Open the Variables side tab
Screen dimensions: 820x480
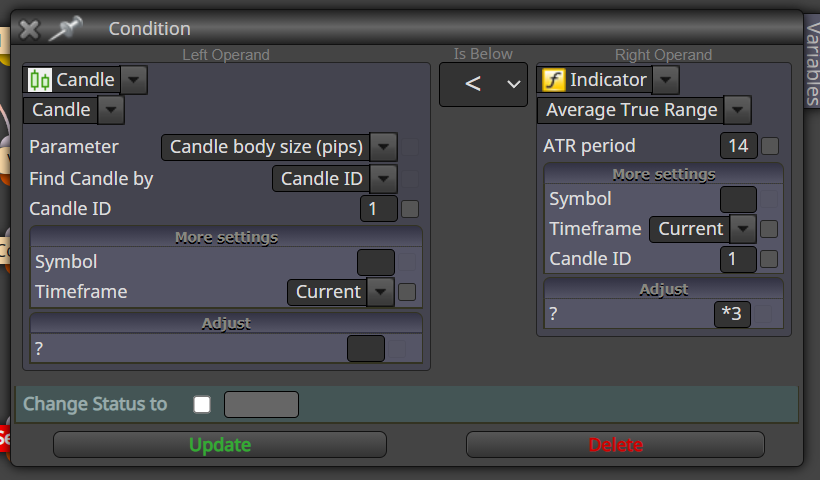point(812,64)
